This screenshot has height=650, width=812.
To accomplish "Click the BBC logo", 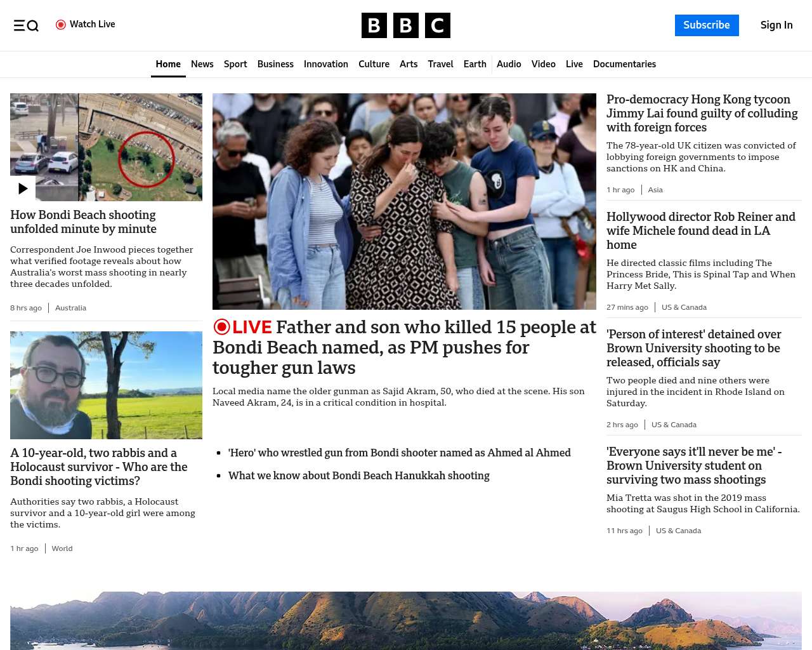I will click(405, 25).
